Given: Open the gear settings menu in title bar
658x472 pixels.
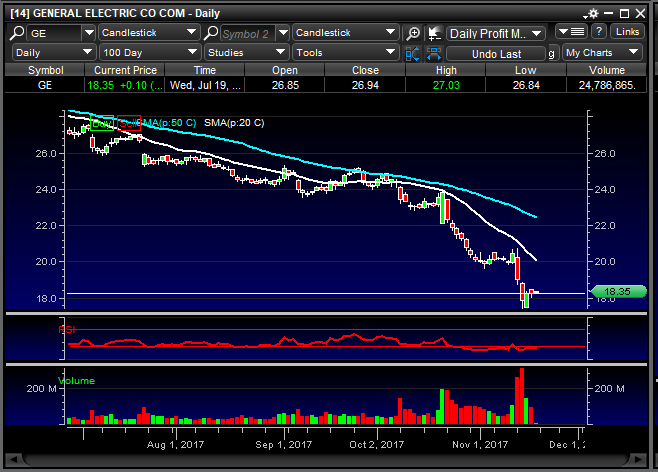Looking at the screenshot, I should [593, 13].
